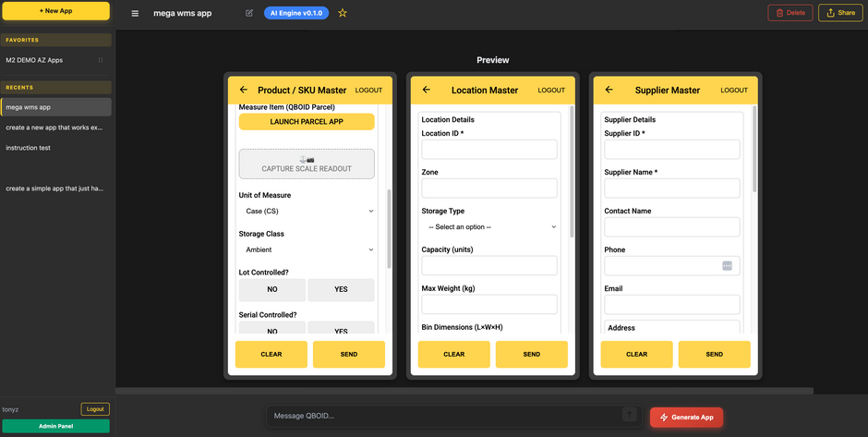Click the send message arrow icon
Viewport: 868px width, 437px height.
pyautogui.click(x=629, y=416)
